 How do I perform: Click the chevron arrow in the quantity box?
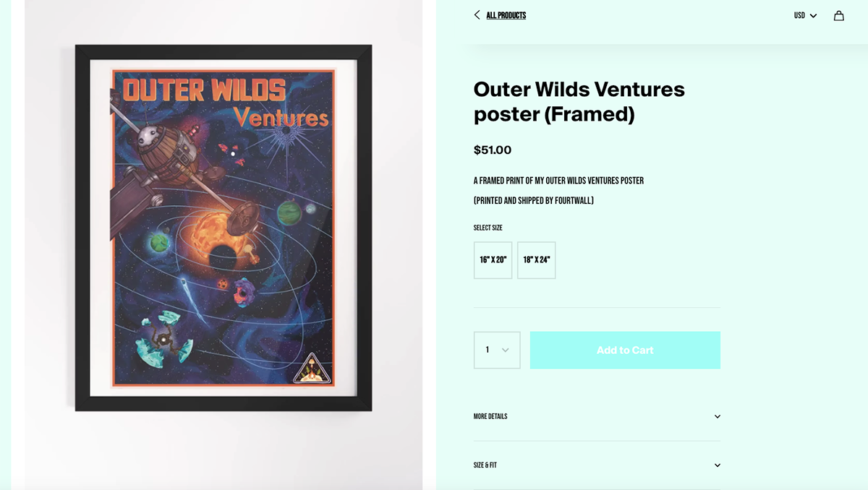click(x=506, y=351)
